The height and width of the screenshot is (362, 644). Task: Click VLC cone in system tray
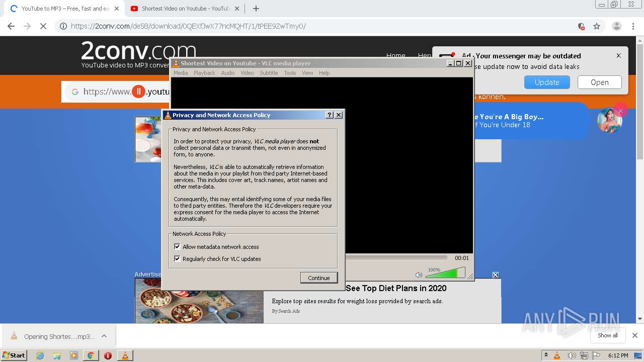(557, 355)
